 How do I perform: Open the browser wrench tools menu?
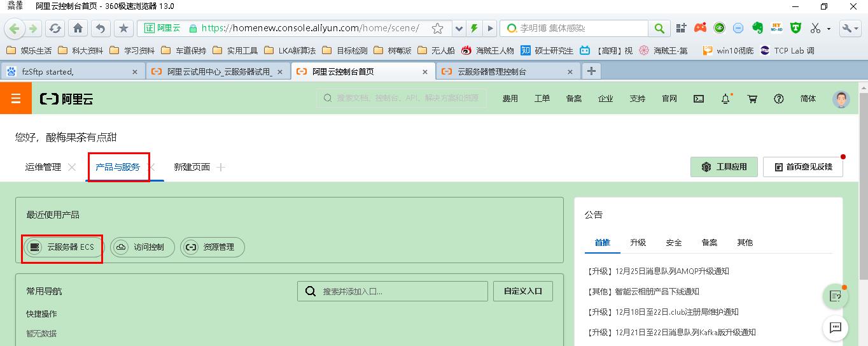click(x=850, y=29)
